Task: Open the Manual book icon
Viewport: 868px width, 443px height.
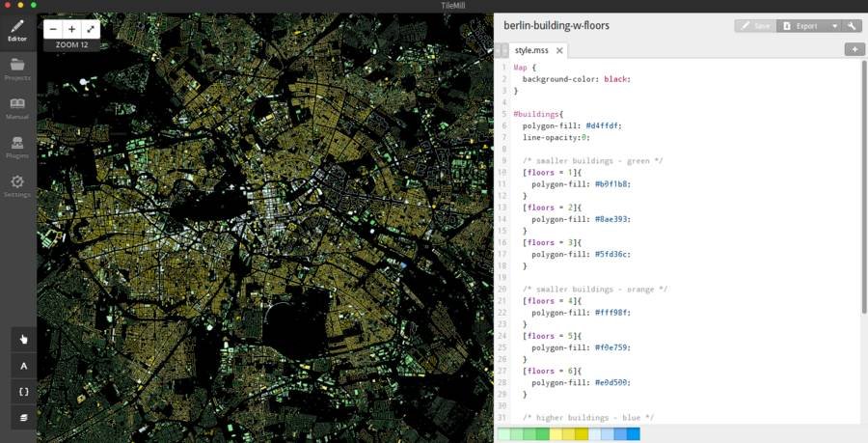Action: 17,107
